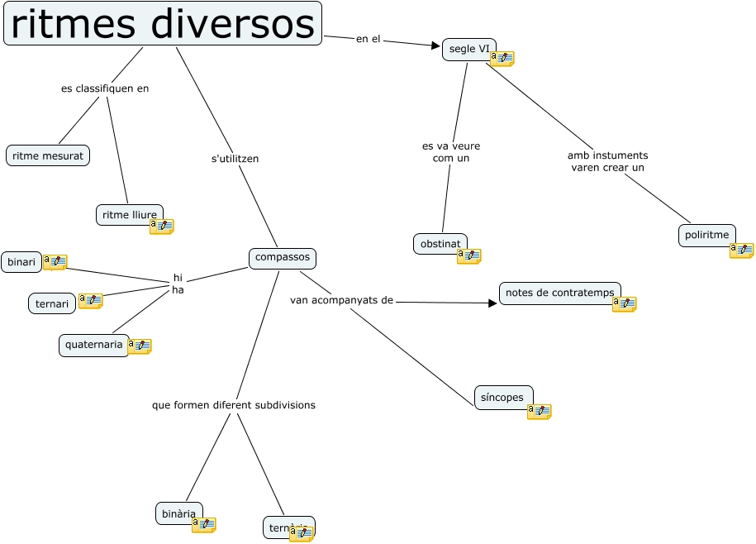Click the annotation icon on the ternària node
Image resolution: width=756 pixels, height=544 pixels.
(x=301, y=534)
